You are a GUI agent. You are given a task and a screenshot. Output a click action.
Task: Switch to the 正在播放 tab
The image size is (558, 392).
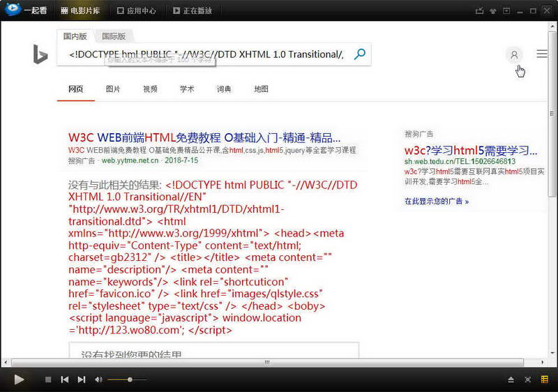pyautogui.click(x=193, y=10)
